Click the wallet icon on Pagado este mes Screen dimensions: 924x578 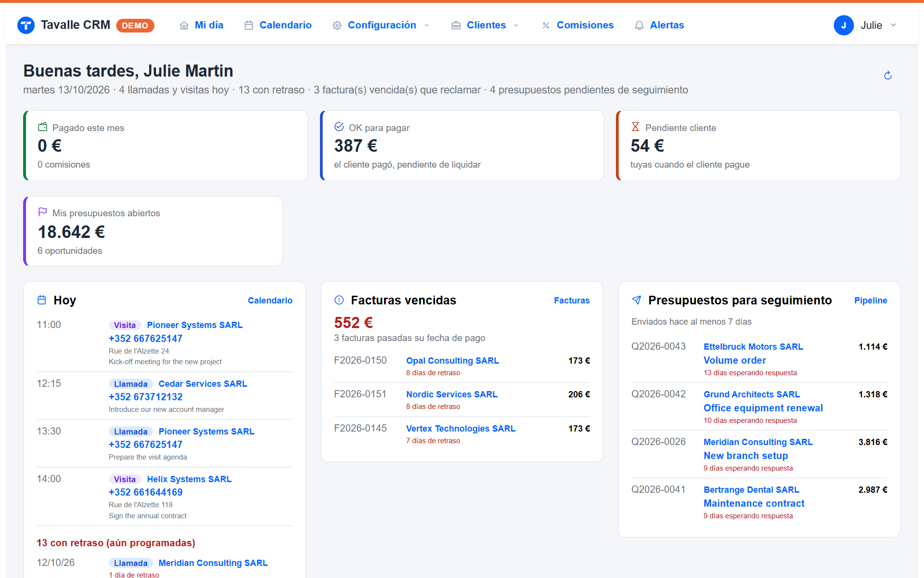(42, 127)
